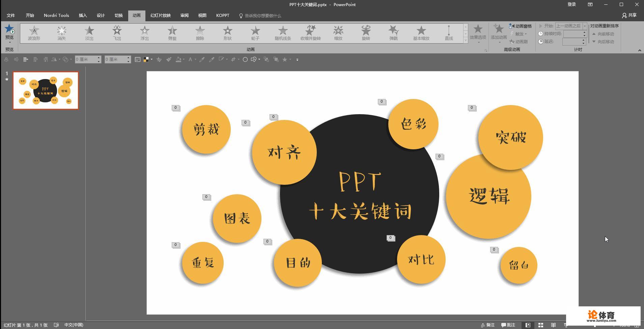Click 中文(中国) language in status bar

(x=74, y=325)
